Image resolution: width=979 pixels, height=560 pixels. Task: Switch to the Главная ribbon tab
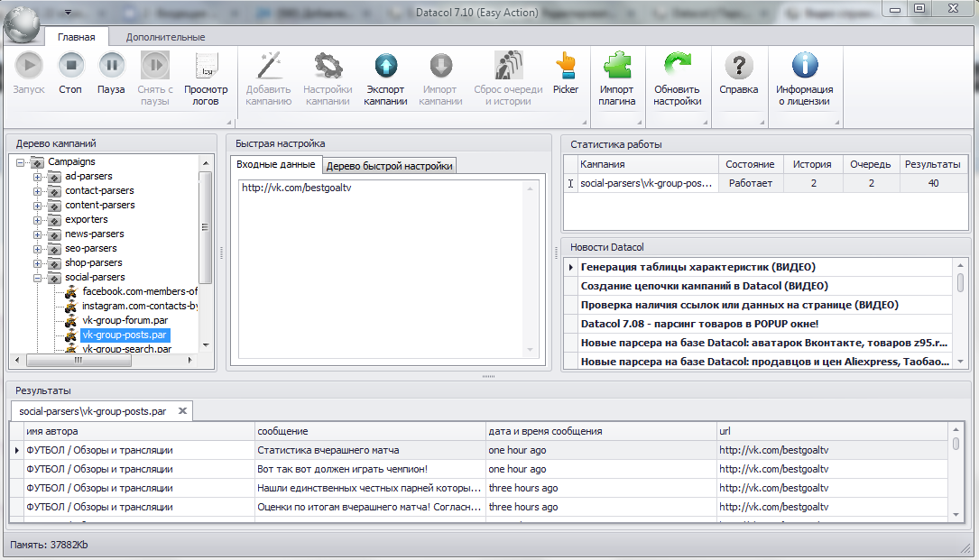(x=76, y=37)
